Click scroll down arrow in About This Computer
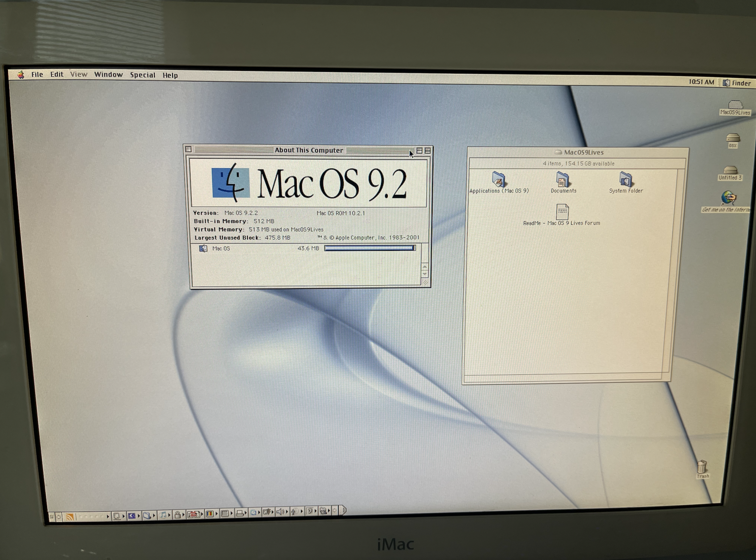This screenshot has width=756, height=560. click(424, 274)
